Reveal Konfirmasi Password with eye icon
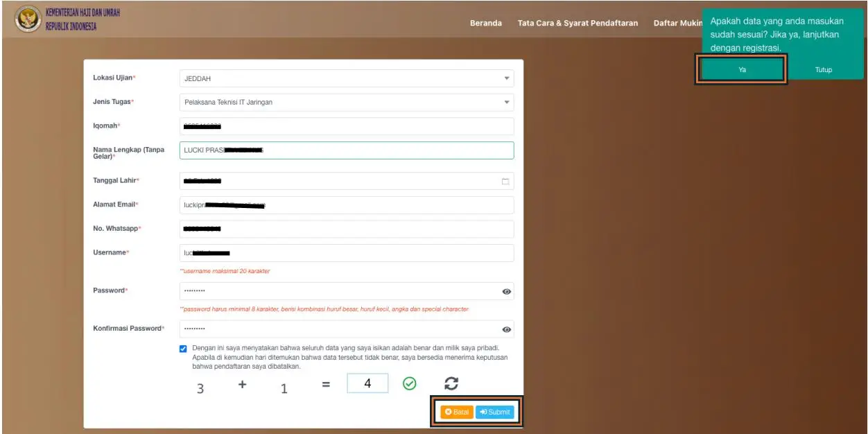Image resolution: width=868 pixels, height=434 pixels. tap(506, 330)
